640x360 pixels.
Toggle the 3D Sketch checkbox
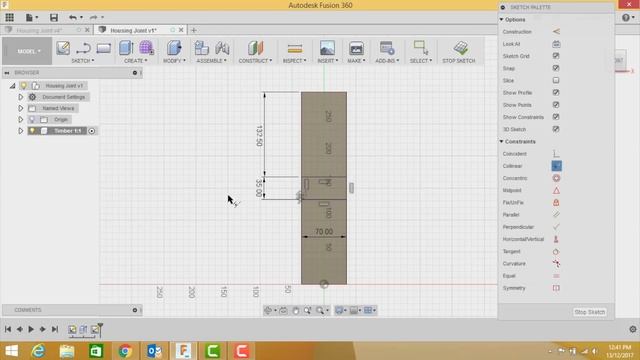pos(556,129)
